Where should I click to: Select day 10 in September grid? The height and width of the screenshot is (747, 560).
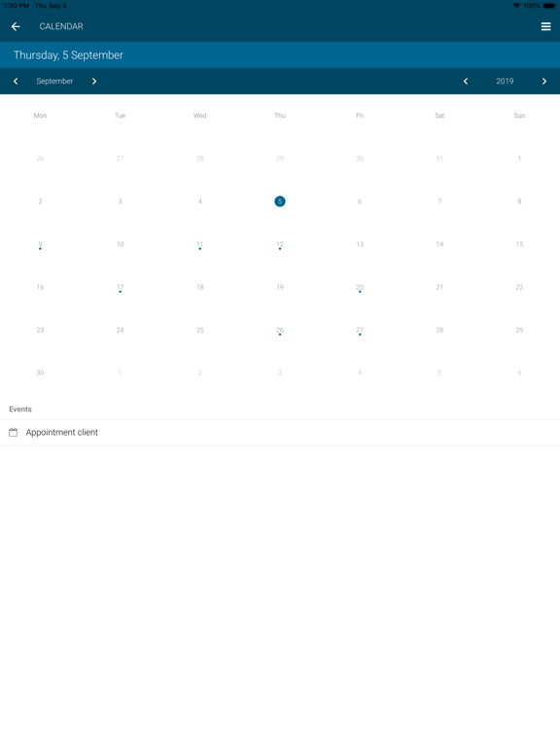pyautogui.click(x=120, y=244)
